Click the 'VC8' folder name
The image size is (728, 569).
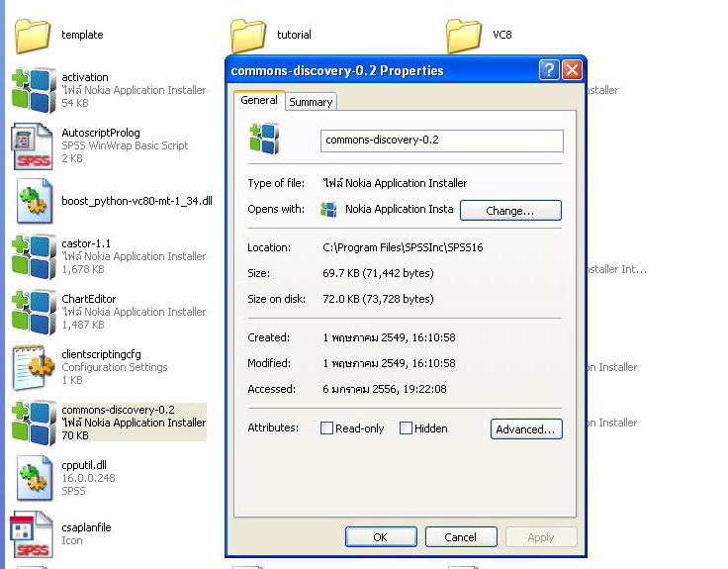point(501,35)
